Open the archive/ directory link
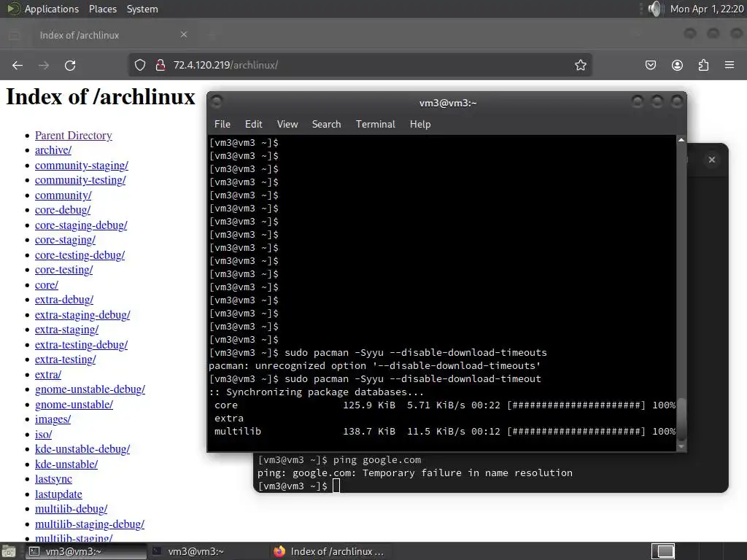747x560 pixels. [53, 150]
